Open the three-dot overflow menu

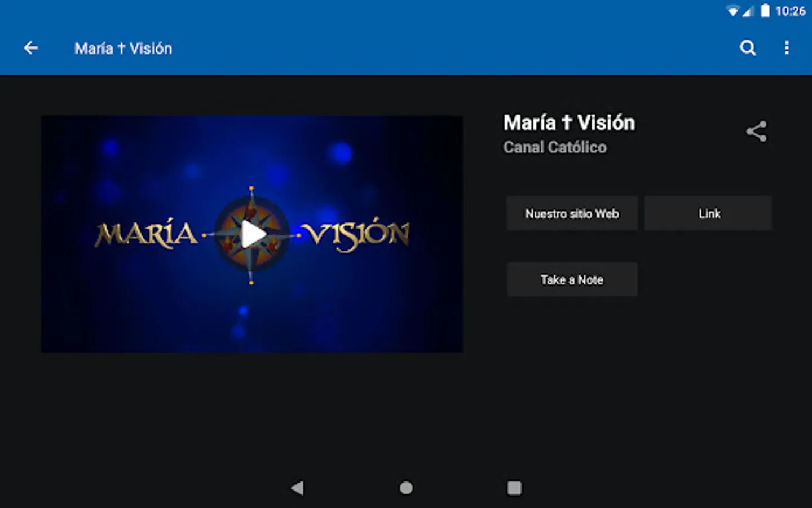(787, 48)
